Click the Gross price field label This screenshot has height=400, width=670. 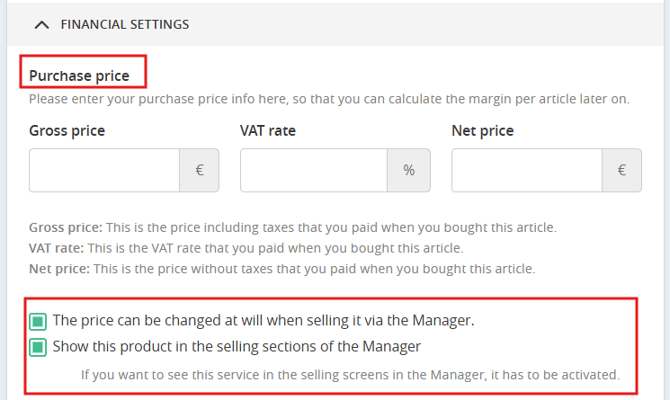67,130
